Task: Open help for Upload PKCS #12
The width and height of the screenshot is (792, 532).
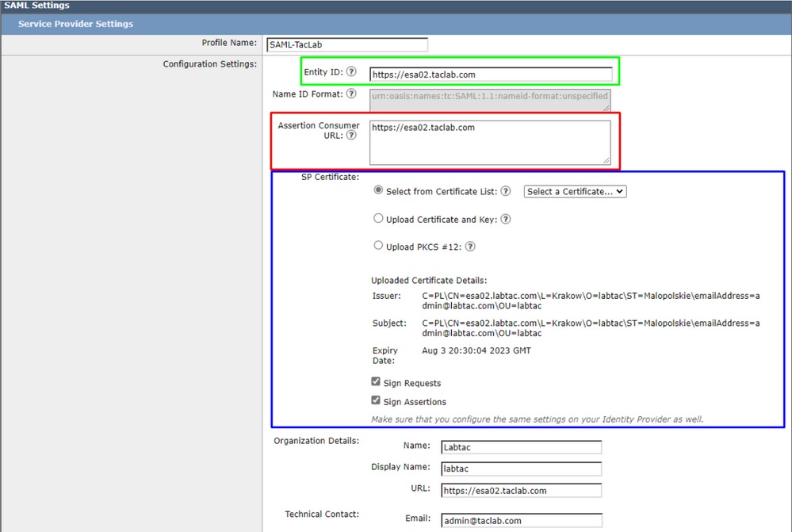Action: (470, 246)
